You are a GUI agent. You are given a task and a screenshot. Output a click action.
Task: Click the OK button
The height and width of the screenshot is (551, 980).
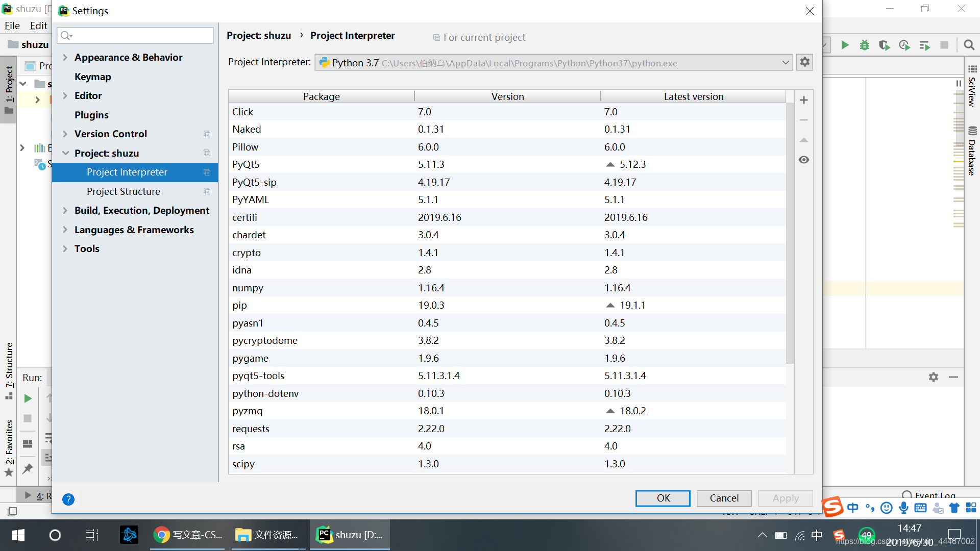[663, 498]
